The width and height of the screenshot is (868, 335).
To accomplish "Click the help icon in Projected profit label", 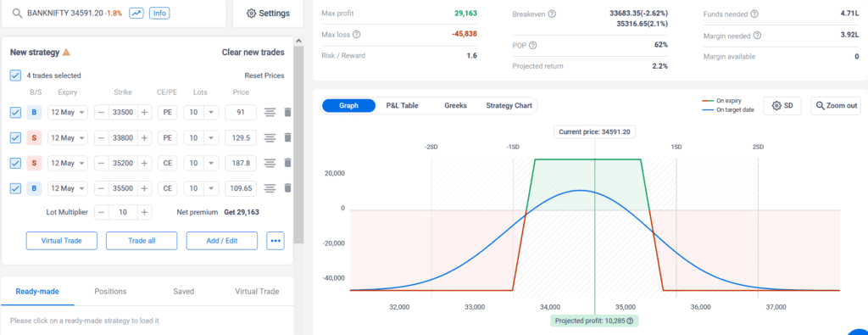I will pyautogui.click(x=630, y=321).
